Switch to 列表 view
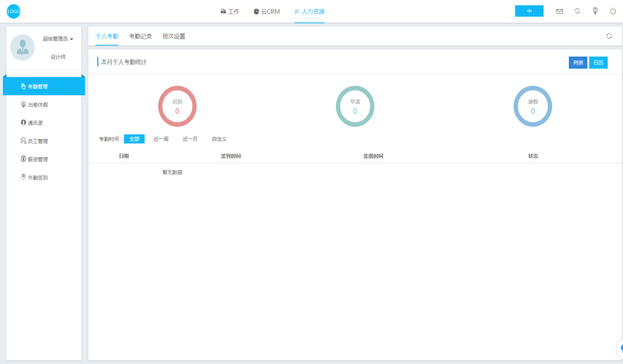The image size is (623, 364). pos(578,63)
